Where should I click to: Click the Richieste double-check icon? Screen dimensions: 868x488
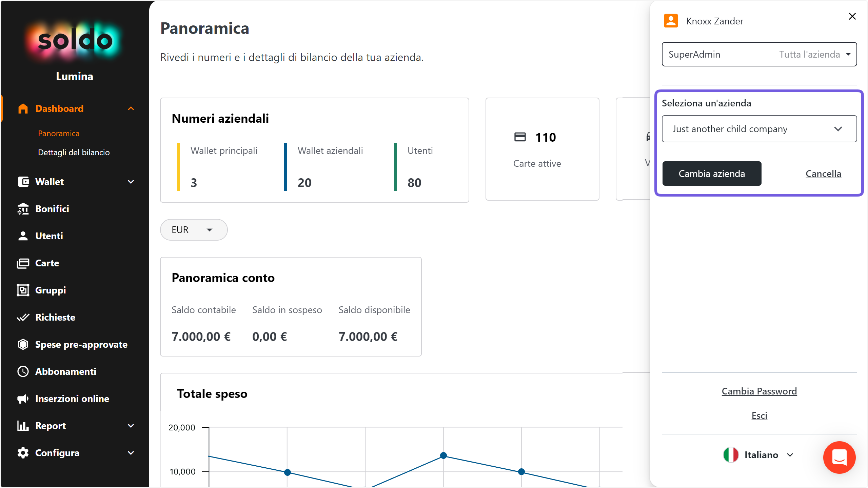tap(23, 317)
